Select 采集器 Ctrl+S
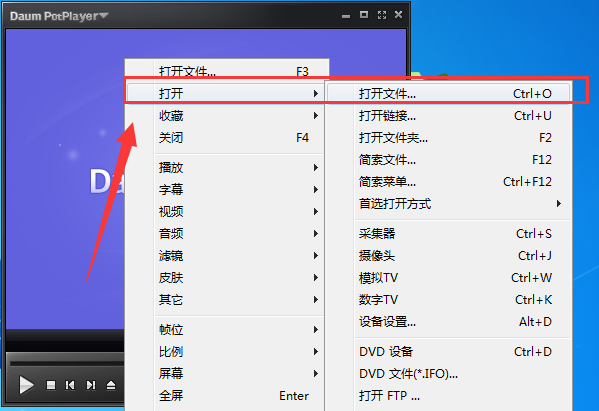The width and height of the screenshot is (599, 411). tap(449, 233)
